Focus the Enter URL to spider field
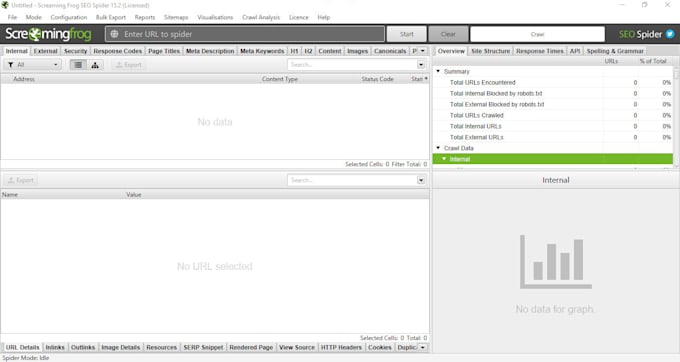Screen dimensions: 680x362 (245, 34)
